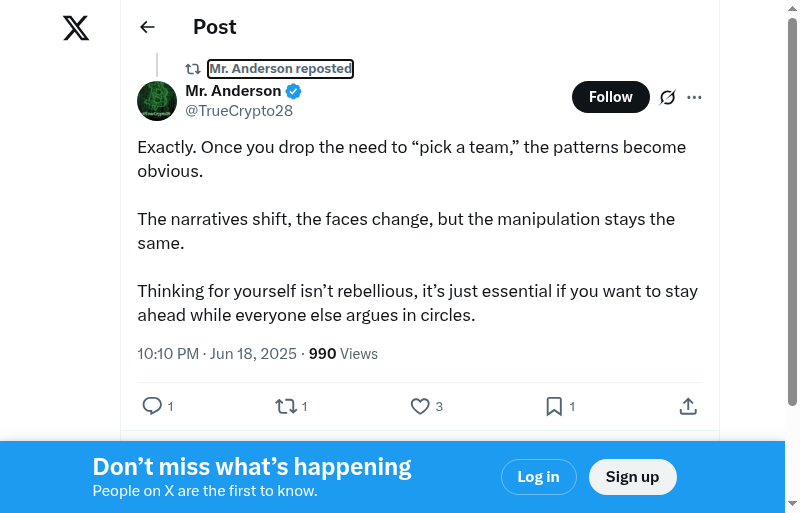Click the Grok icon beside Follow
This screenshot has height=513, width=800.
point(668,97)
